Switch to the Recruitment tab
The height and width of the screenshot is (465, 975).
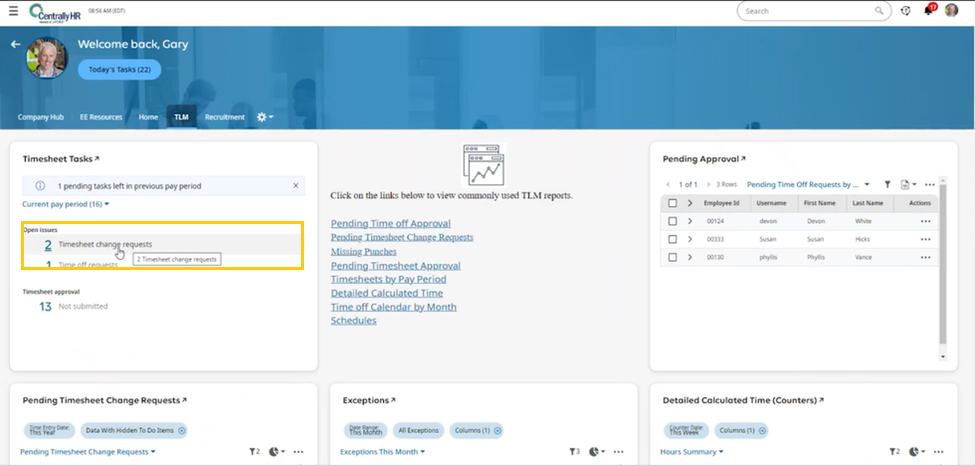pos(224,117)
